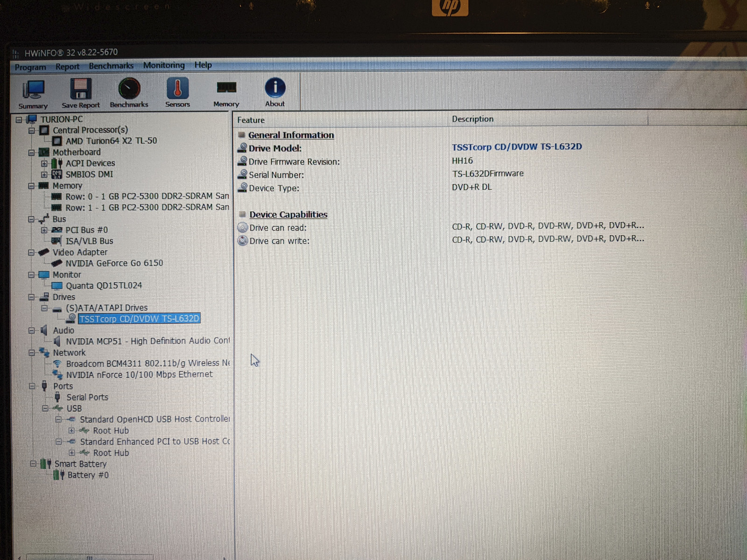The image size is (747, 560).
Task: Expand the ACPI Devices branch
Action: tap(44, 164)
